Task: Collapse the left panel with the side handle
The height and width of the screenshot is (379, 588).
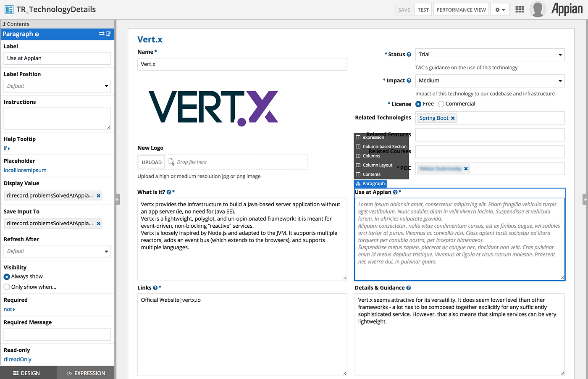Action: click(118, 199)
